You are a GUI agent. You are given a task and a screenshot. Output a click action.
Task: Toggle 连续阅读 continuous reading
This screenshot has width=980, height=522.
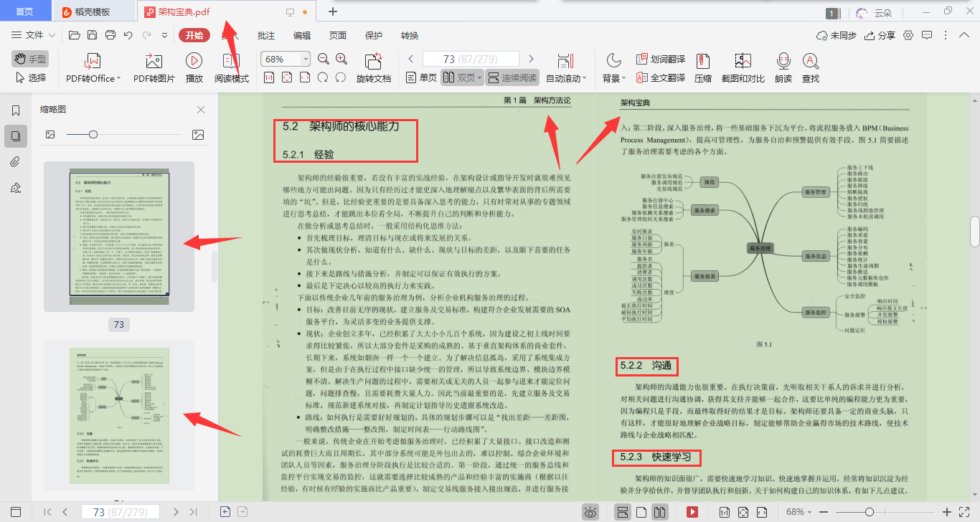[x=512, y=77]
